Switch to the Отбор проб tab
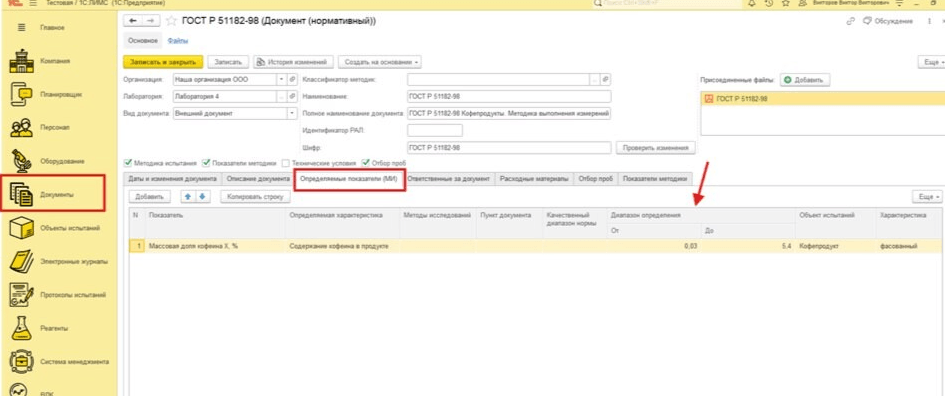This screenshot has height=396, width=945. [595, 179]
